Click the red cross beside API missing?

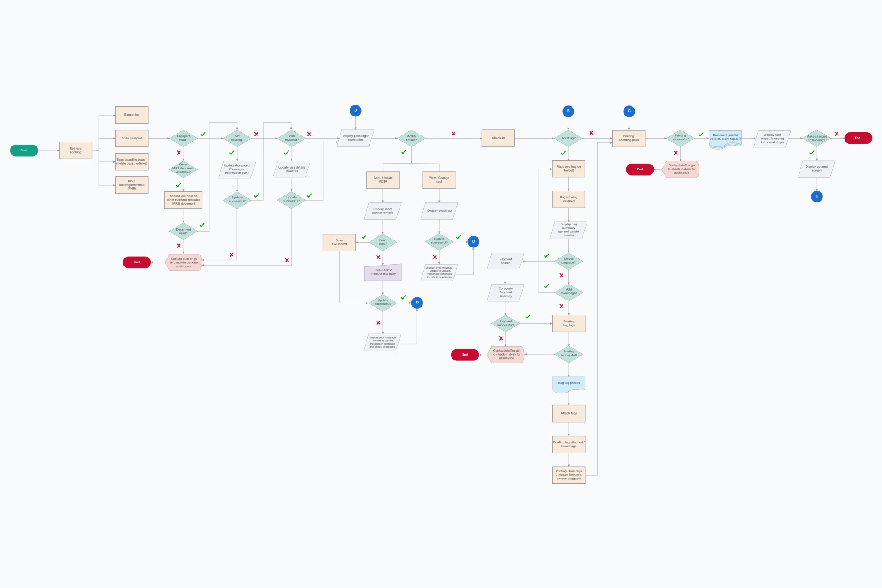tap(256, 134)
